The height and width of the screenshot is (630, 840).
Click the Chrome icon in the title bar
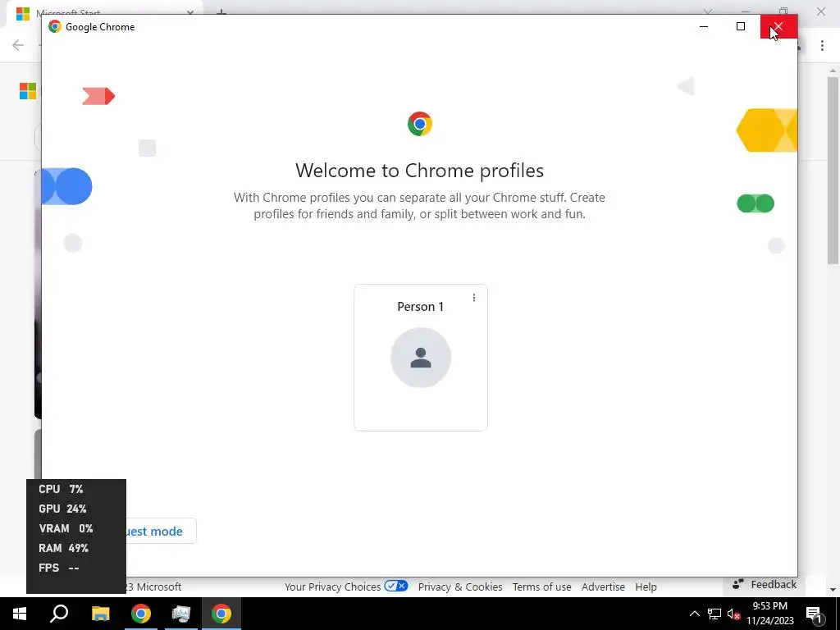point(55,27)
